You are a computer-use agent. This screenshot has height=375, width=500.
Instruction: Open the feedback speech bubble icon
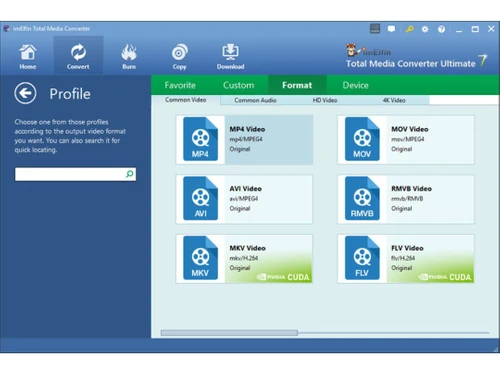[391, 29]
